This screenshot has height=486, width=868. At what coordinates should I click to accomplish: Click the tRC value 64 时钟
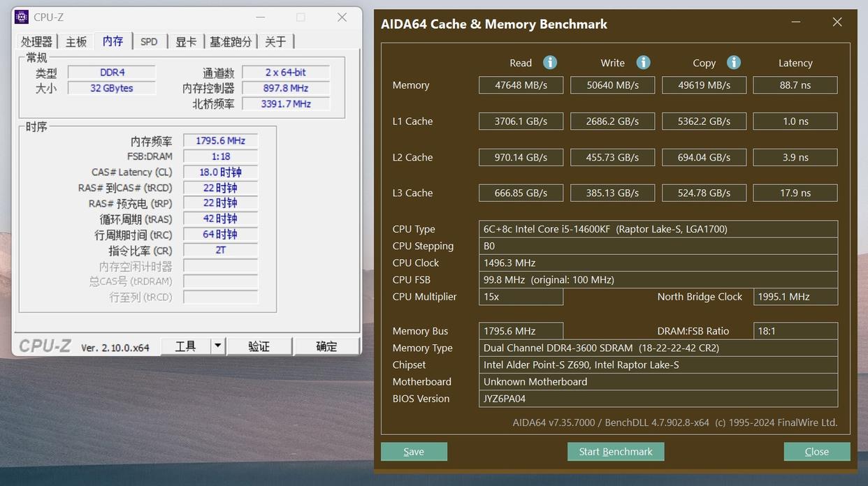[x=220, y=235]
